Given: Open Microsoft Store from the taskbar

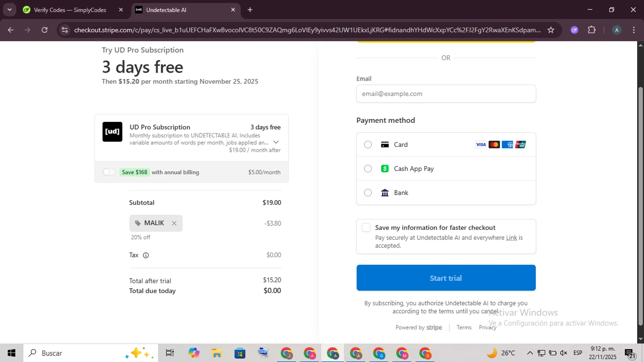Looking at the screenshot, I should coord(240,353).
